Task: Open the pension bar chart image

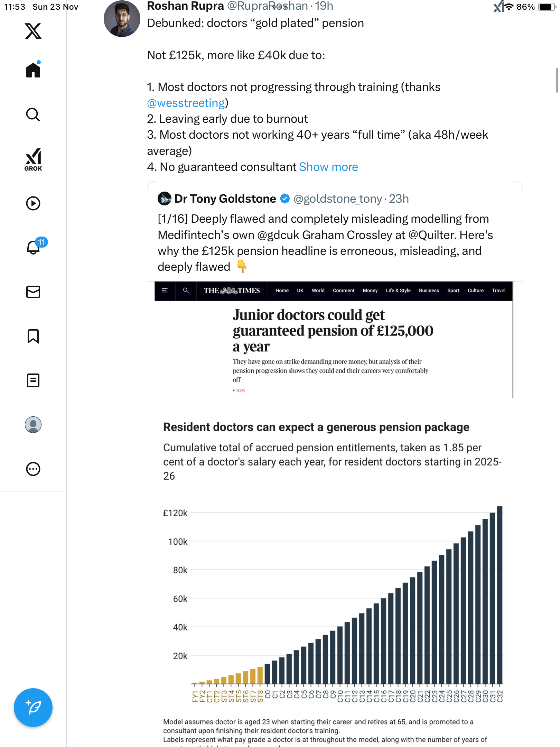Action: (334, 588)
